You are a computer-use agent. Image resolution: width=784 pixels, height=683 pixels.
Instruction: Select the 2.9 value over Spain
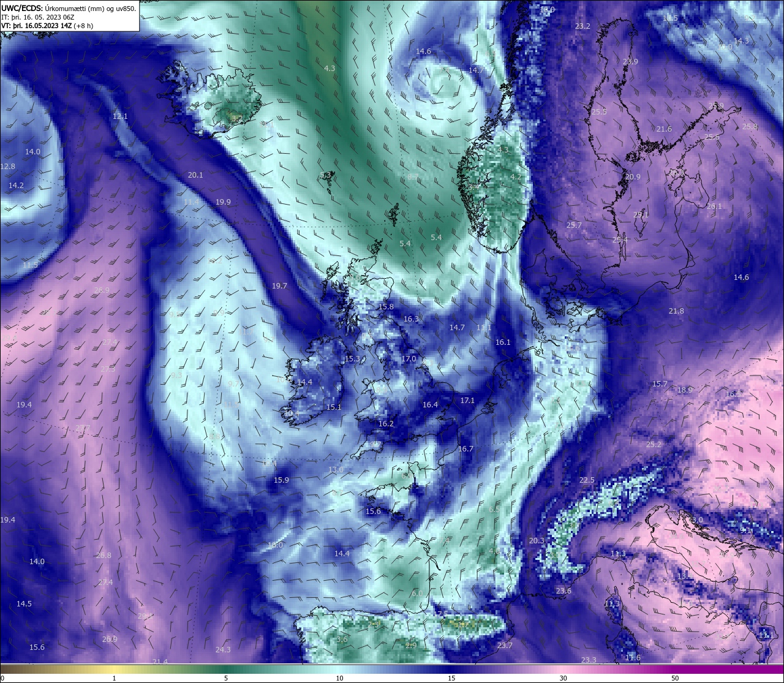click(x=411, y=646)
